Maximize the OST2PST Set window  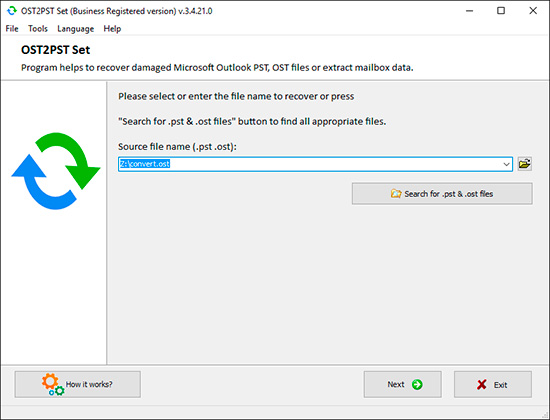coord(501,11)
